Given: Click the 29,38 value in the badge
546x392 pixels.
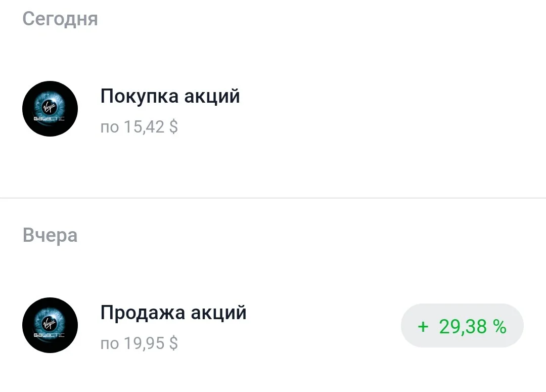Looking at the screenshot, I should [x=463, y=327].
